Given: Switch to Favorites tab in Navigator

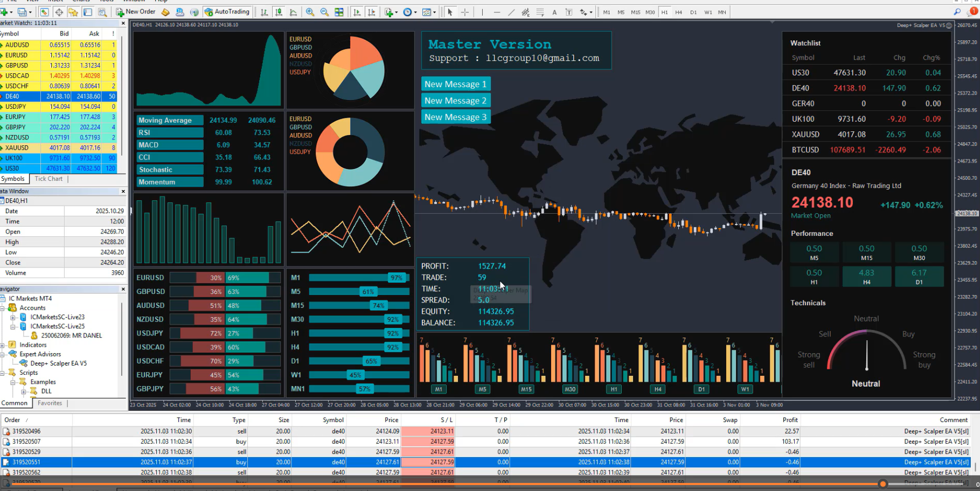Looking at the screenshot, I should pos(50,403).
